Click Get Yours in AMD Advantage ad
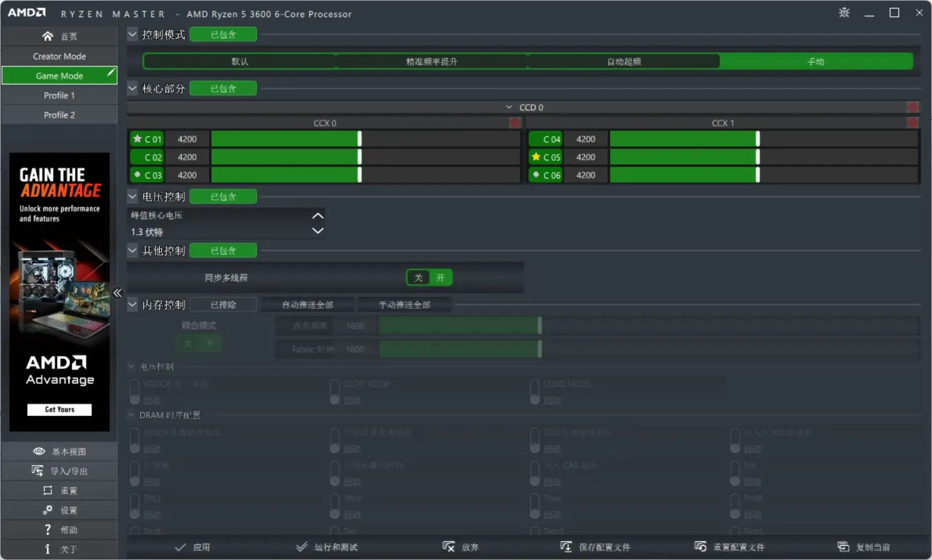The image size is (932, 560). point(60,410)
